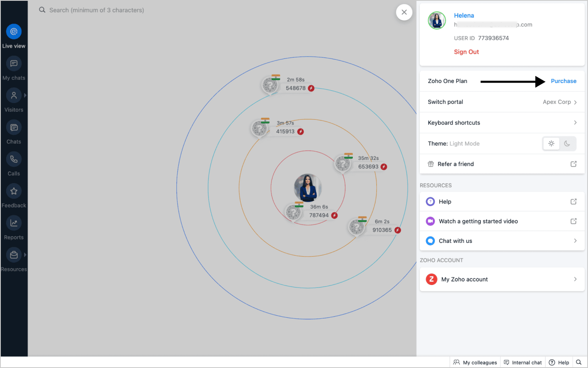This screenshot has height=368, width=588.
Task: Click the red bolt icon beside 910365
Action: 398,230
